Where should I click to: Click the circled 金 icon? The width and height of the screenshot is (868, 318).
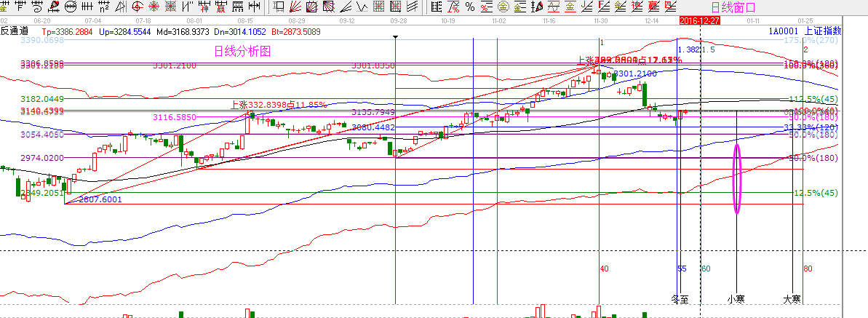click(503, 7)
